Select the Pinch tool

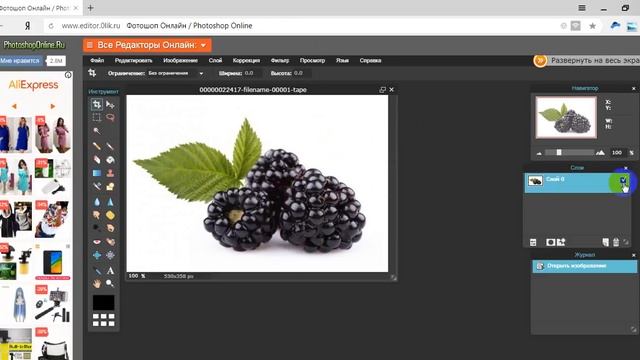point(110,256)
